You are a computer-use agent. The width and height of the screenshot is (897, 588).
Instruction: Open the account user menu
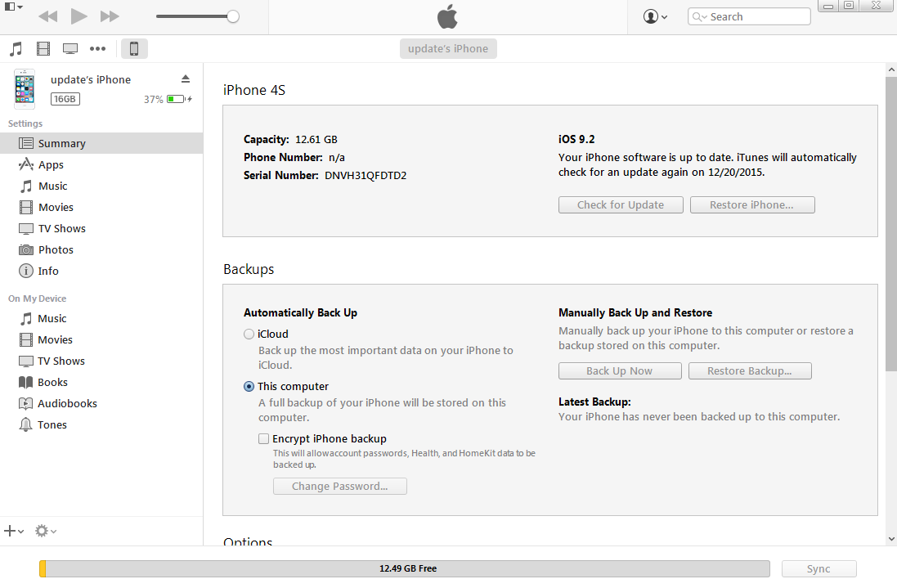point(655,16)
